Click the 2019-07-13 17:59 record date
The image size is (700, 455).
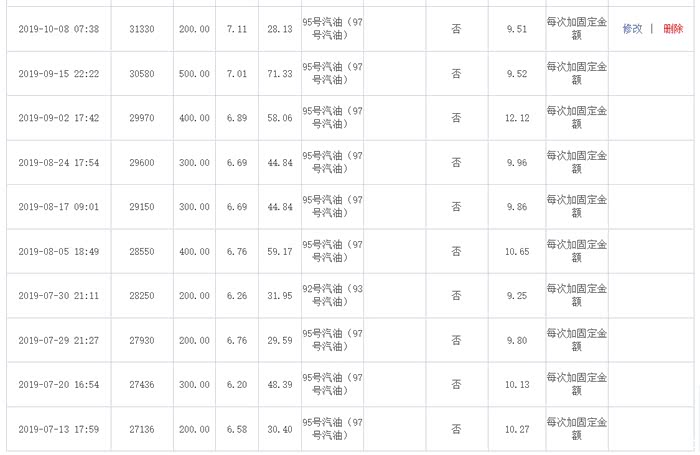pos(58,430)
